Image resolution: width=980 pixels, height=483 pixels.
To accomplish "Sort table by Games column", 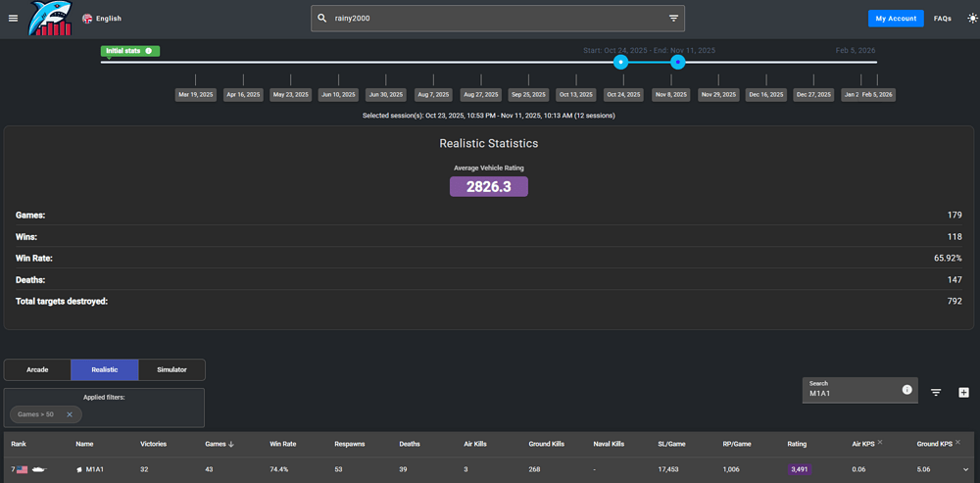I will coord(216,444).
